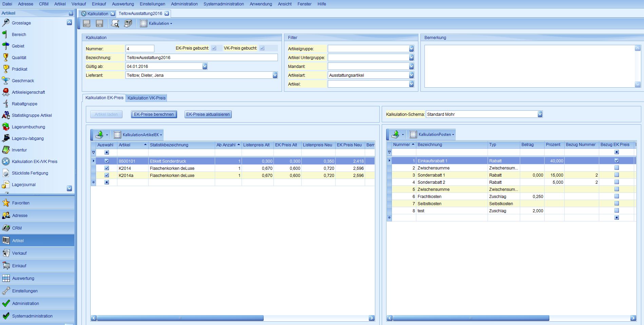Screen dimensions: 644x325
Task: Open Grosslage from the Artikel sidebar
Action: click(x=21, y=23)
